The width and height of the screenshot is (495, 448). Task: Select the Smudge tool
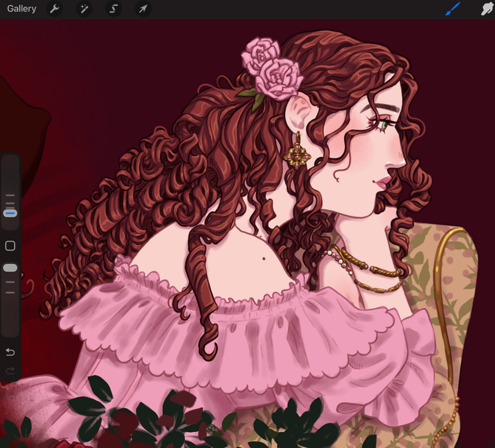[486, 9]
